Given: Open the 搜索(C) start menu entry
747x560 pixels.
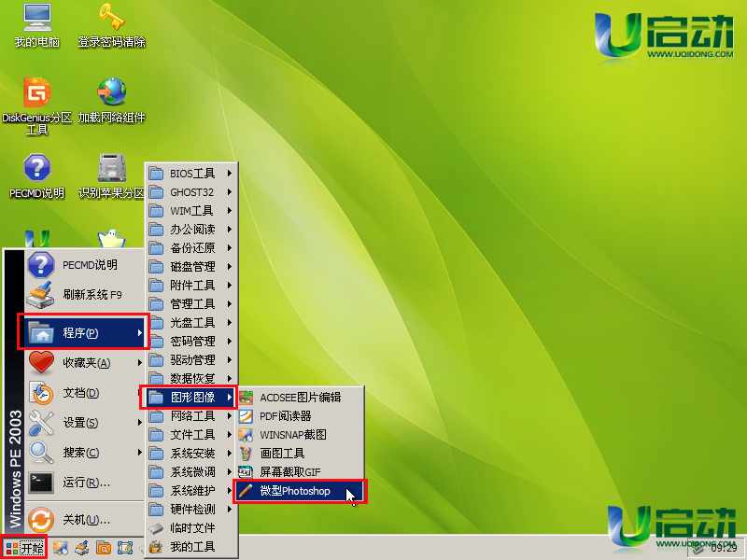Looking at the screenshot, I should pyautogui.click(x=84, y=453).
